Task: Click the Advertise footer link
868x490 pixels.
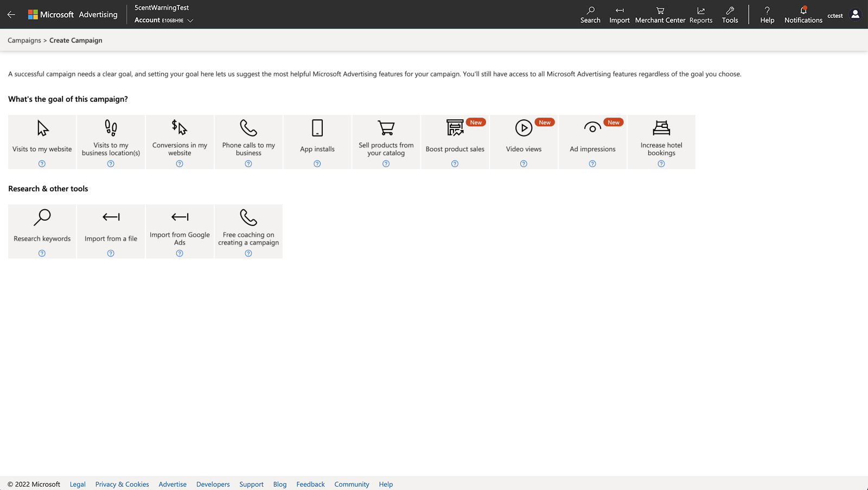Action: point(173,485)
